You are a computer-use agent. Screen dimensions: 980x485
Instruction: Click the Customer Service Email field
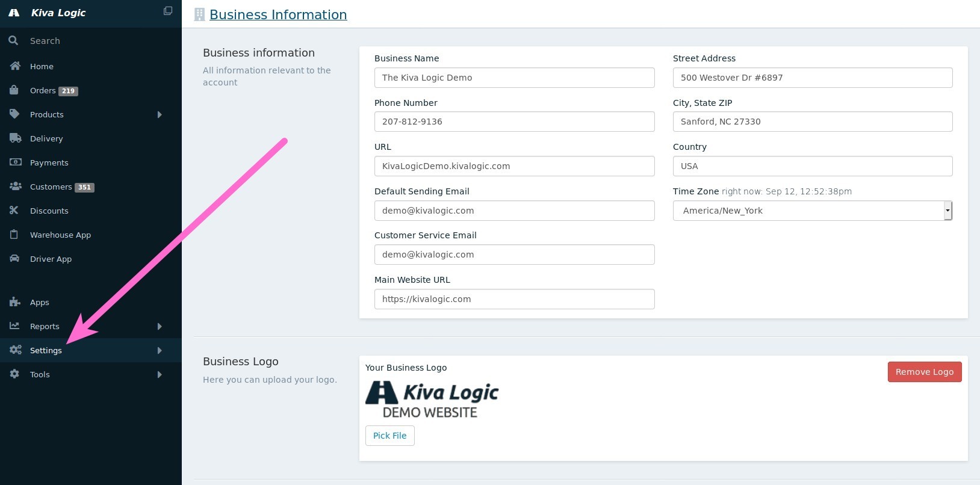click(x=515, y=255)
